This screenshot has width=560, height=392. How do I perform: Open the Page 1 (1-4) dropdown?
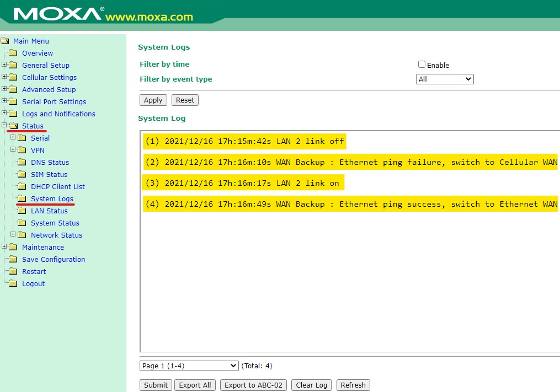189,366
